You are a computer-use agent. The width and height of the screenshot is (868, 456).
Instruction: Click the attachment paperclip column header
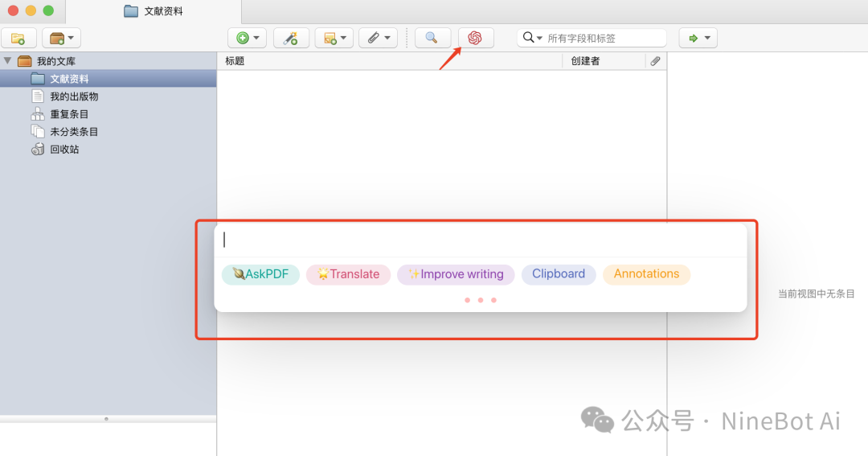pyautogui.click(x=656, y=61)
